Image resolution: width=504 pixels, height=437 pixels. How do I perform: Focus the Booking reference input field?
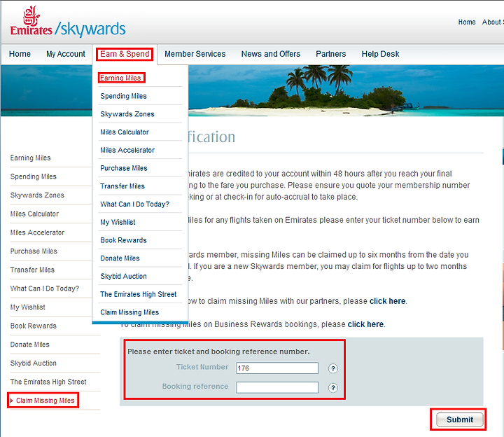(x=277, y=387)
